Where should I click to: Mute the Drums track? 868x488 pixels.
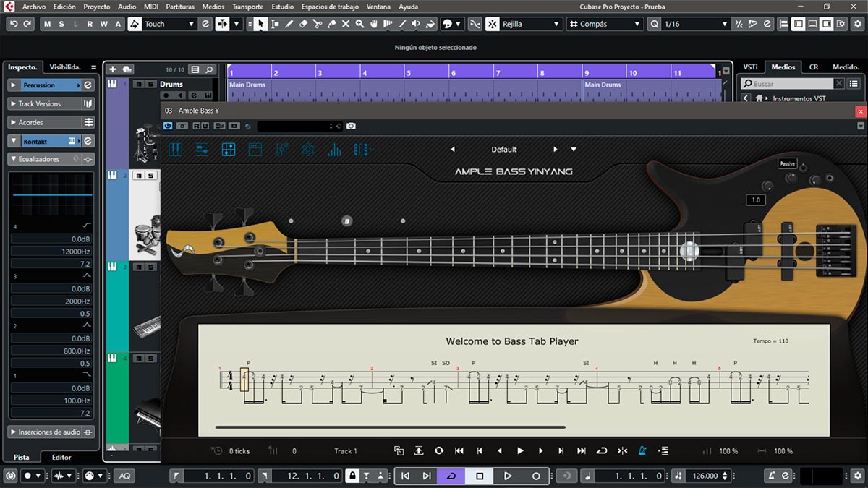pyautogui.click(x=139, y=85)
